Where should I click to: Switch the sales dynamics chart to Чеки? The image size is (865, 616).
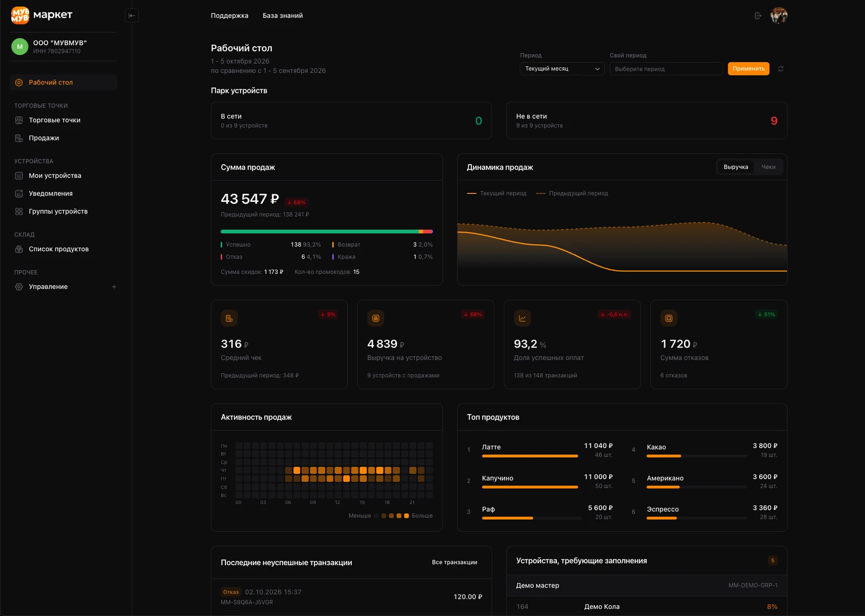click(768, 167)
